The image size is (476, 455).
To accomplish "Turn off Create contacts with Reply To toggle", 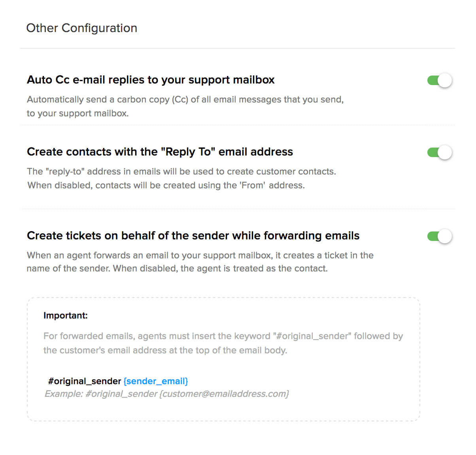I will coord(439,152).
